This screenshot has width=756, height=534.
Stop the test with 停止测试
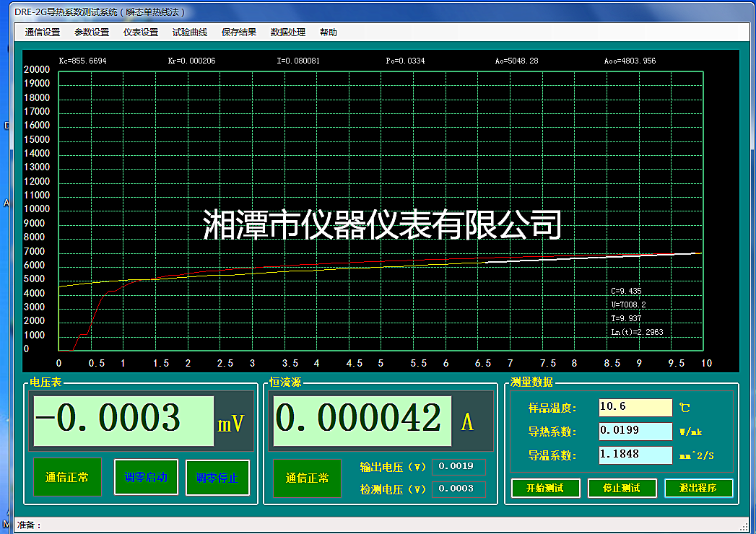622,488
